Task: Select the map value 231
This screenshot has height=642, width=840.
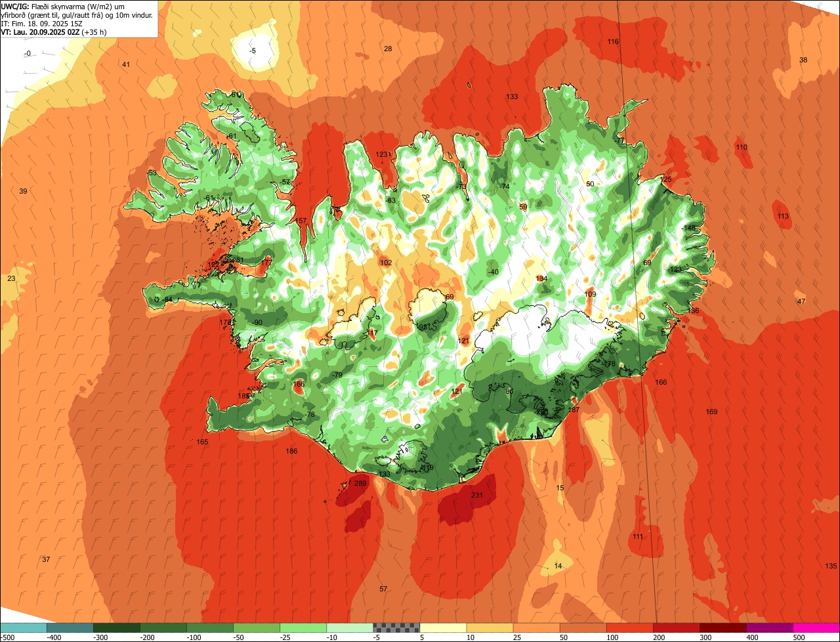Action: (477, 495)
